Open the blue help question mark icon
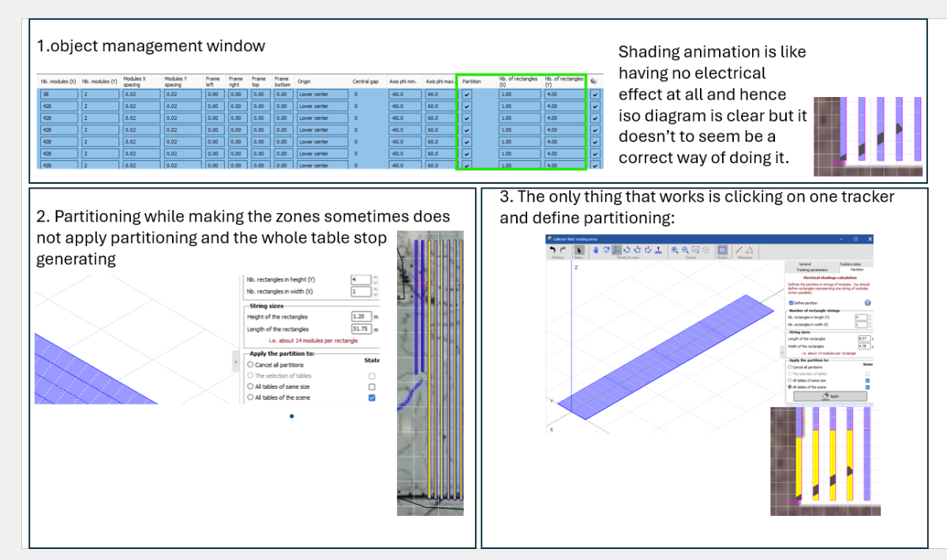This screenshot has width=947, height=560. tap(867, 302)
